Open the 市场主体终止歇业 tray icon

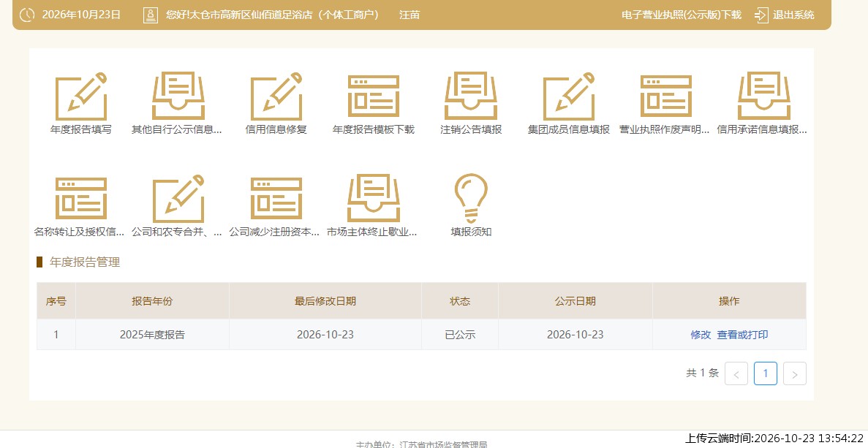tap(374, 199)
